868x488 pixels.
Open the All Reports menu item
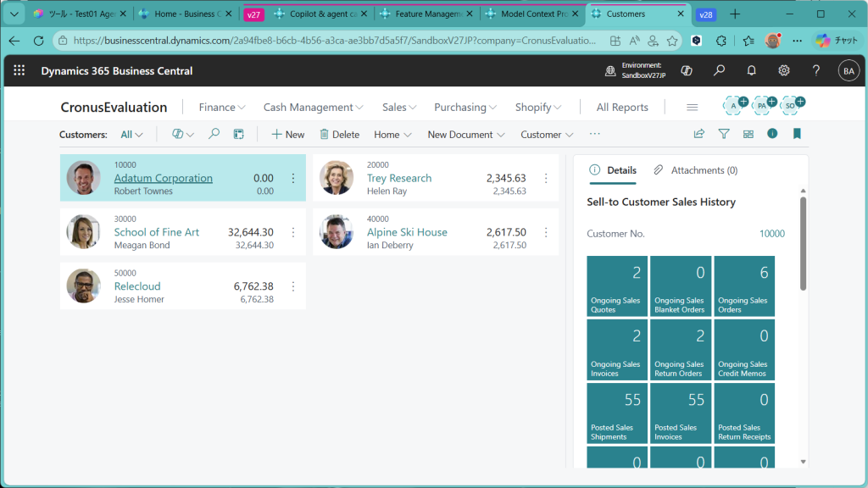(x=622, y=108)
